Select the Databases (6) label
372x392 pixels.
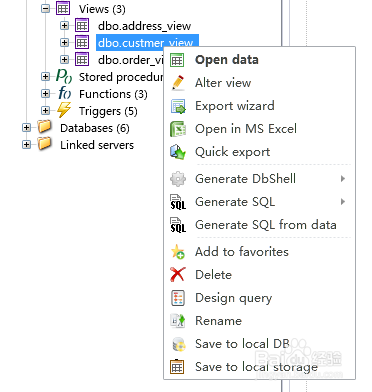(x=95, y=128)
